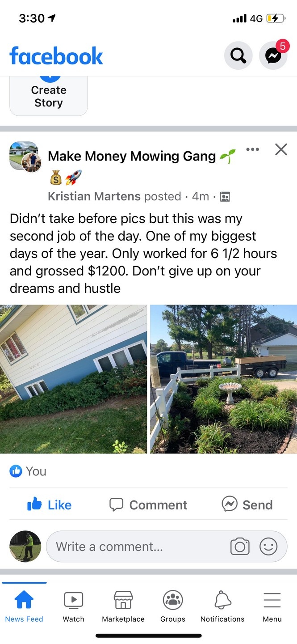
Task: Open Make Money Mowing Gang group avatar
Action: click(25, 157)
